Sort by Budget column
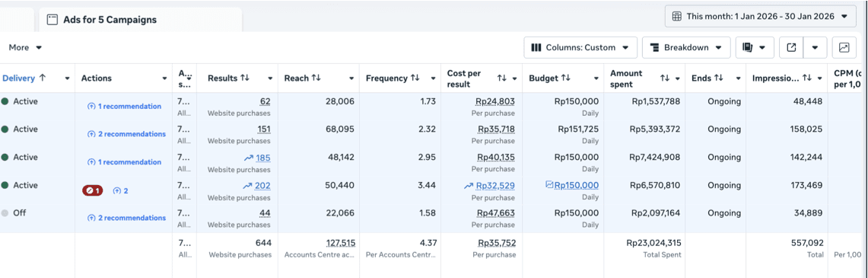 (565, 78)
